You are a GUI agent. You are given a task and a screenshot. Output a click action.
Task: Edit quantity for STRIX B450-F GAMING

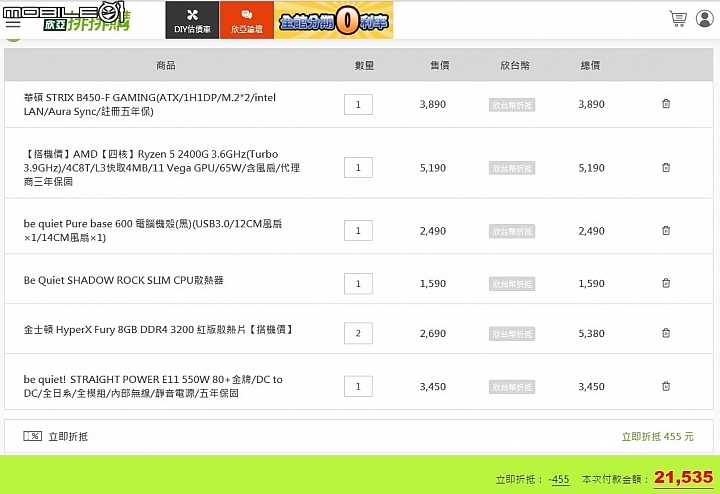(x=358, y=105)
